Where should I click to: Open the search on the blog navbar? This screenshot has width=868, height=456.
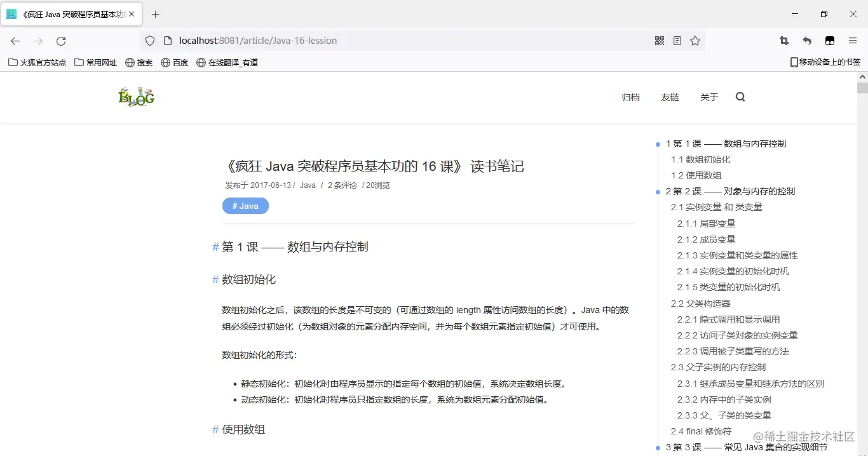click(740, 97)
